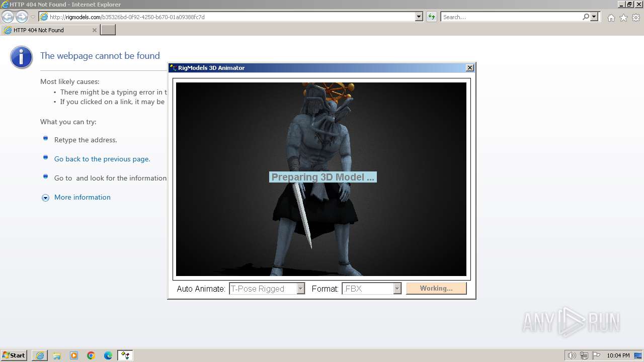The width and height of the screenshot is (644, 362).
Task: Close the RigModels 3D Animator dialog
Action: point(470,68)
